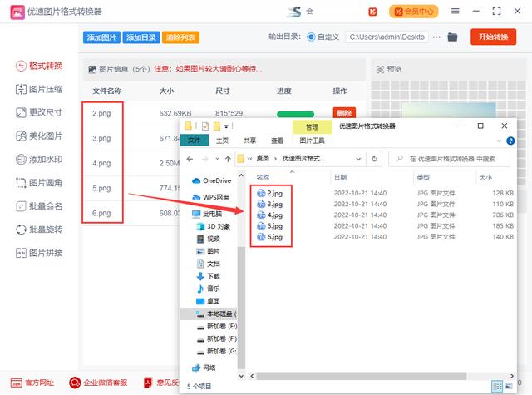The image size is (532, 395).
Task: Open the 图片圆角 tool
Action: point(39,183)
